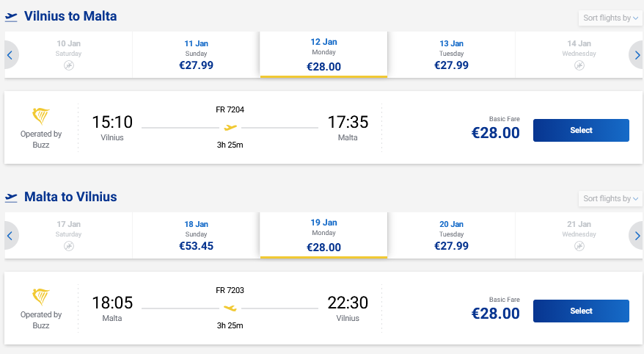The height and width of the screenshot is (354, 644).
Task: Click the Ryanair harp logo on the Vilnius–Malta flight
Action: (x=41, y=115)
